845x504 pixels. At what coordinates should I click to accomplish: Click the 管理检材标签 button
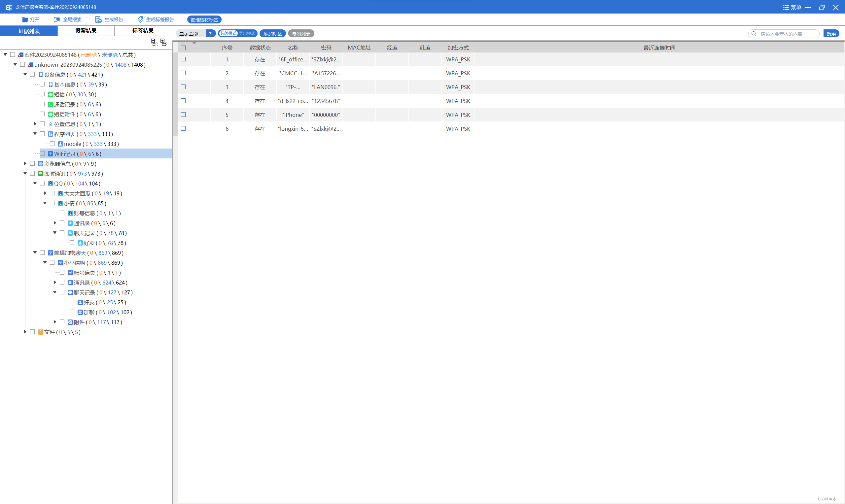click(204, 19)
